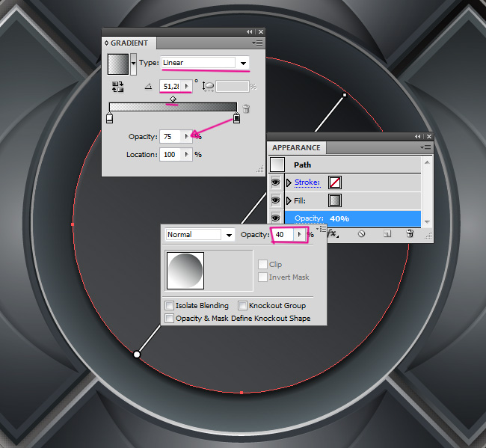Open the Transparency panel flyout menu
Viewport: 486px width, 448px height.
[321, 229]
